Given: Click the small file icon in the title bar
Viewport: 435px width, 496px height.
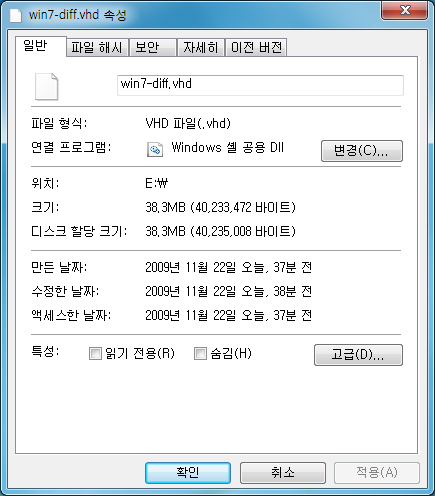Looking at the screenshot, I should point(15,15).
